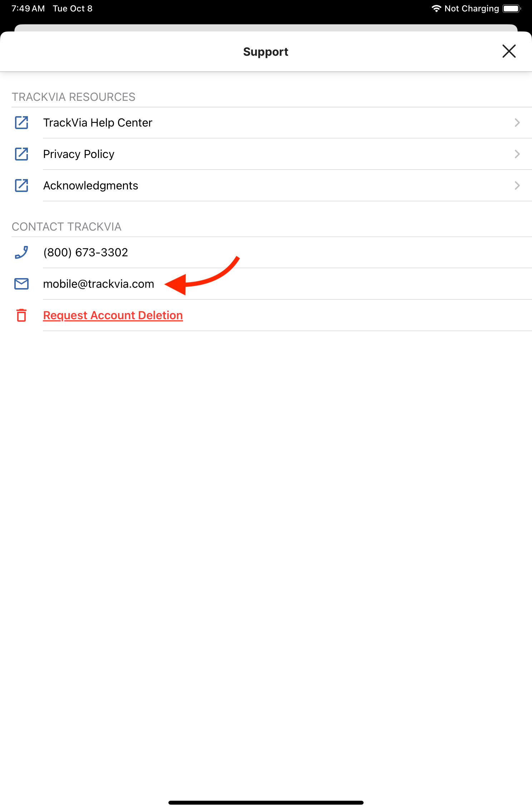Viewport: 532px width, 810px height.
Task: Tap the Not Charging status text
Action: pyautogui.click(x=472, y=9)
